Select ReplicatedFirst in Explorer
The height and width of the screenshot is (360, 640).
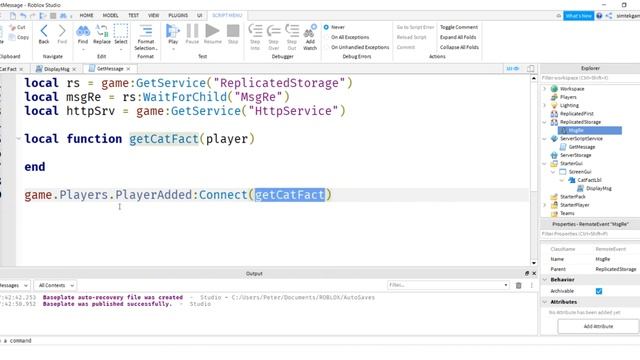tap(576, 113)
